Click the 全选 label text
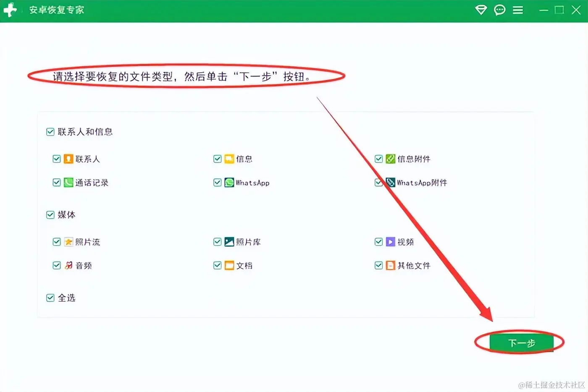The width and height of the screenshot is (588, 392). pyautogui.click(x=66, y=298)
